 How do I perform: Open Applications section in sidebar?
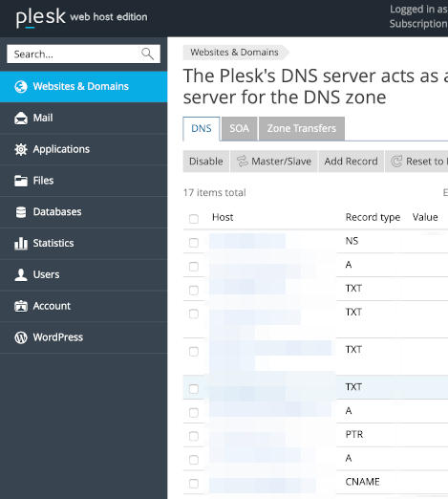coord(83,149)
